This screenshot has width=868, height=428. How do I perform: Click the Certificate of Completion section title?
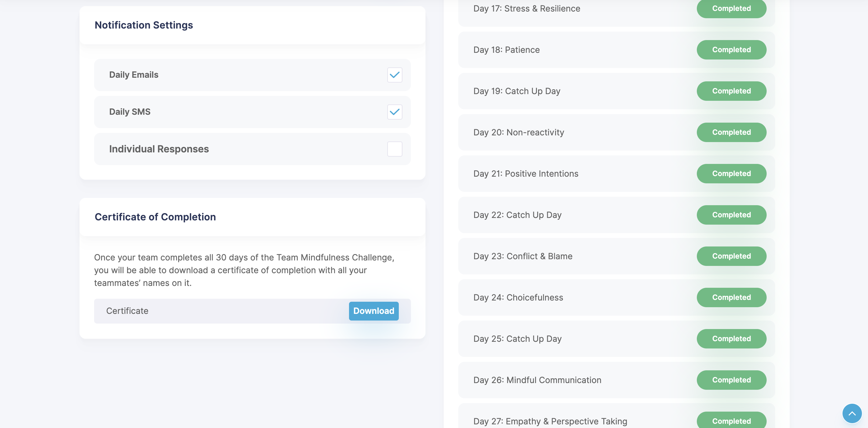pyautogui.click(x=155, y=217)
